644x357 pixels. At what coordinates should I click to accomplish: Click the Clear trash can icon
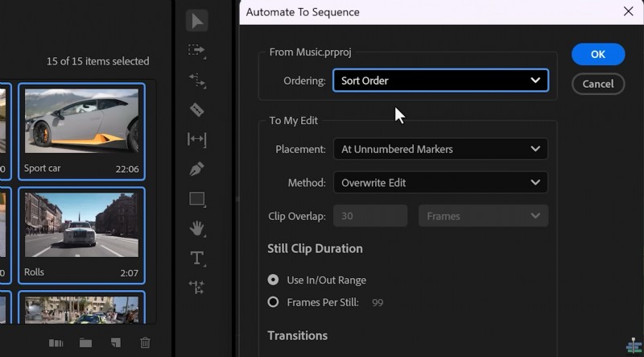[145, 342]
